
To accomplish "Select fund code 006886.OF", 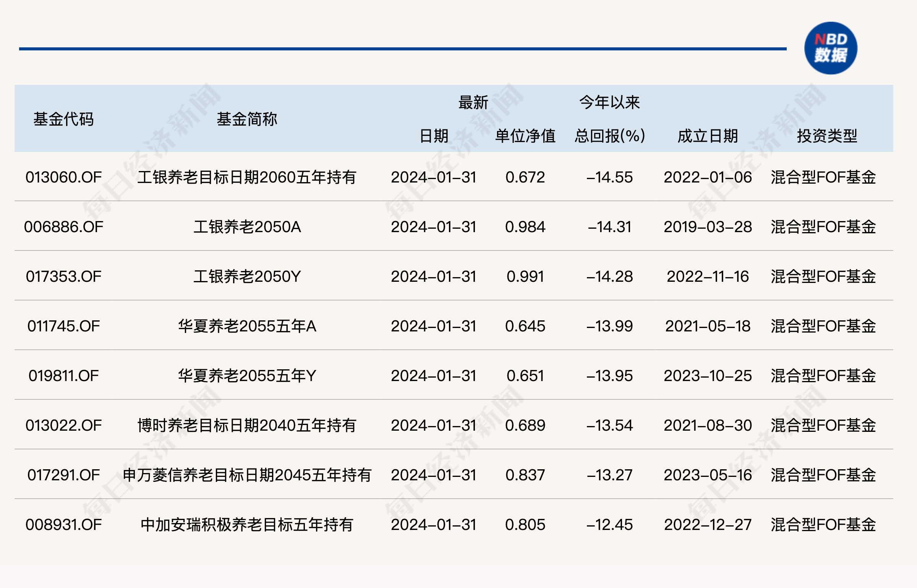I will click(64, 227).
